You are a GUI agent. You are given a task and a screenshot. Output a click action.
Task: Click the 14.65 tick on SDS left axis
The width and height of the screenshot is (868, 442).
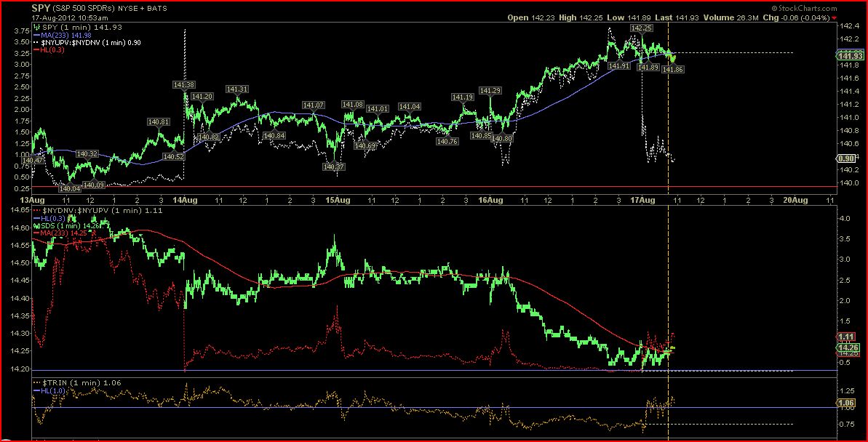(21, 211)
